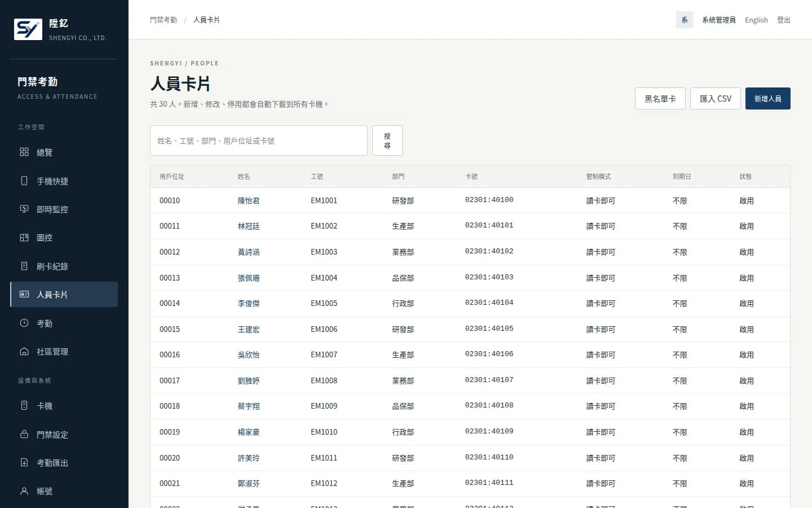The height and width of the screenshot is (508, 812).
Task: Click the SY company logo
Action: click(x=28, y=29)
